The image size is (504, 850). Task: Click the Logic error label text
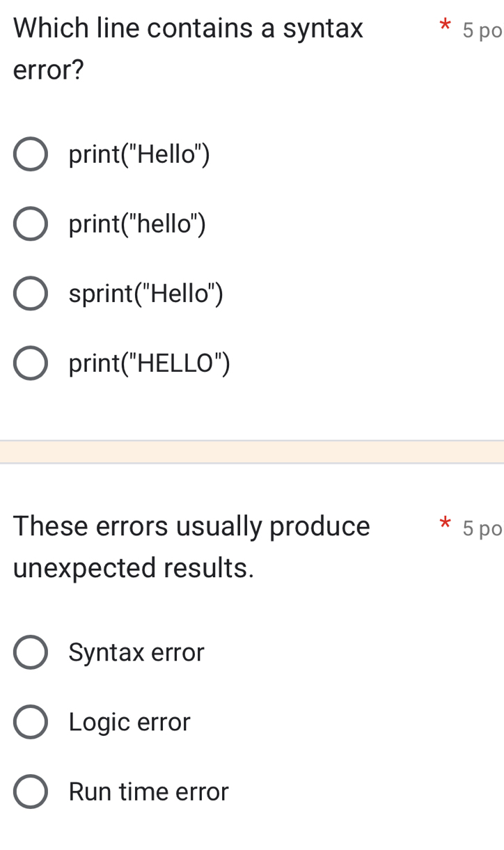(129, 722)
